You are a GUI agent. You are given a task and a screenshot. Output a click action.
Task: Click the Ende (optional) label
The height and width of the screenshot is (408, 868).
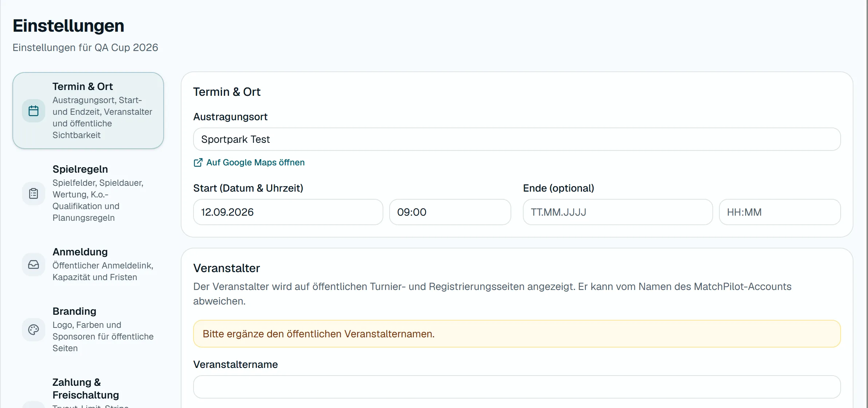click(559, 188)
